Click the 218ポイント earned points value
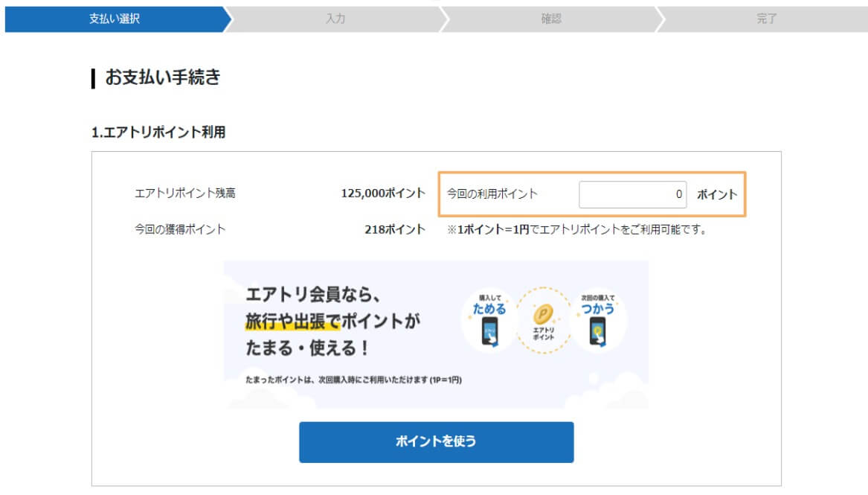 [x=394, y=229]
